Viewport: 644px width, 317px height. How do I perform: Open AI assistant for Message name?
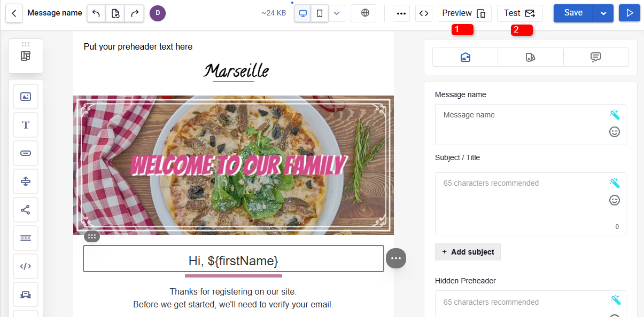tap(615, 115)
